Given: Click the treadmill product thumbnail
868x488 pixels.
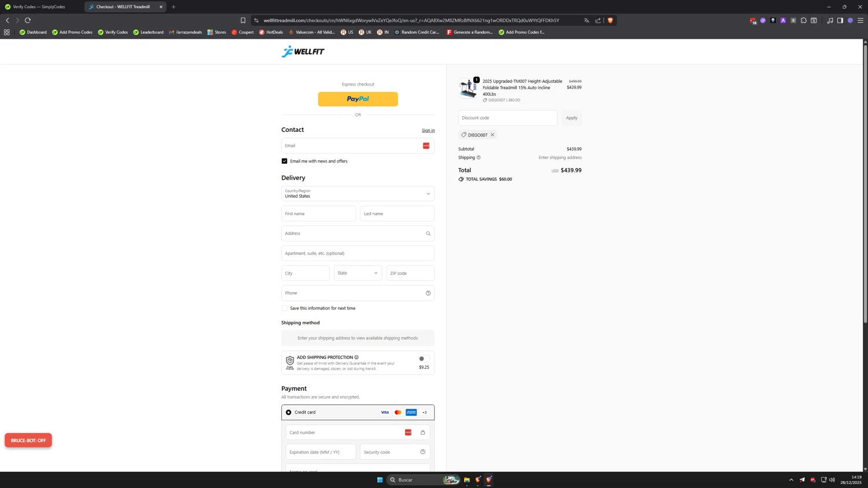Looking at the screenshot, I should pyautogui.click(x=468, y=88).
